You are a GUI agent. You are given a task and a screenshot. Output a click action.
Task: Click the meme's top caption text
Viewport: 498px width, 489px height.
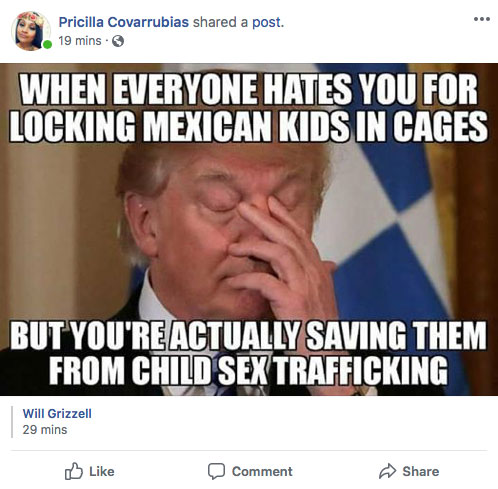[x=249, y=107]
